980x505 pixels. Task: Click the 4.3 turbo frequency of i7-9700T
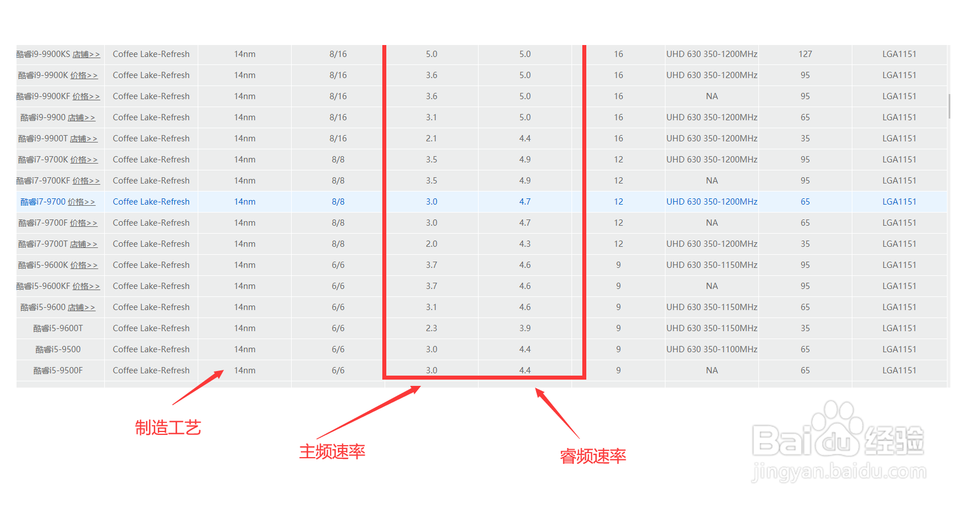tap(525, 244)
